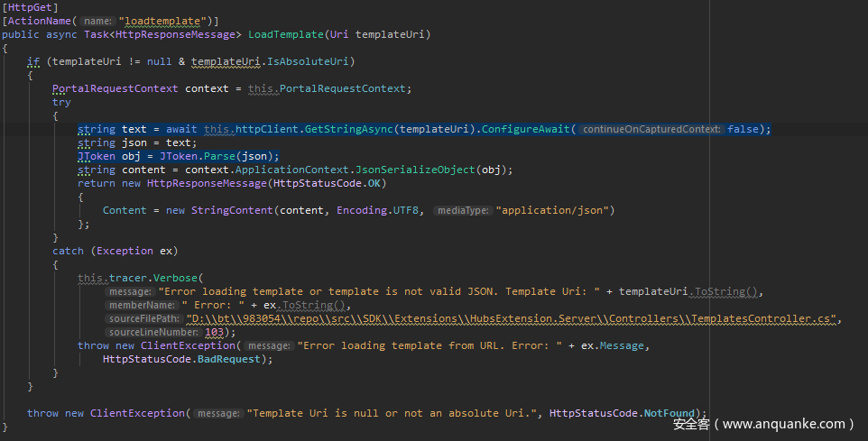The image size is (868, 441).
Task: Click the try keyword
Action: [x=61, y=103]
